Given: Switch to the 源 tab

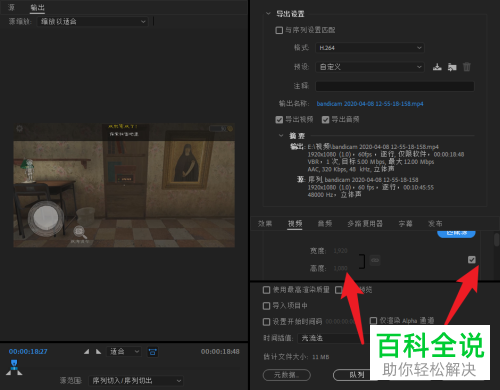Looking at the screenshot, I should coord(11,7).
